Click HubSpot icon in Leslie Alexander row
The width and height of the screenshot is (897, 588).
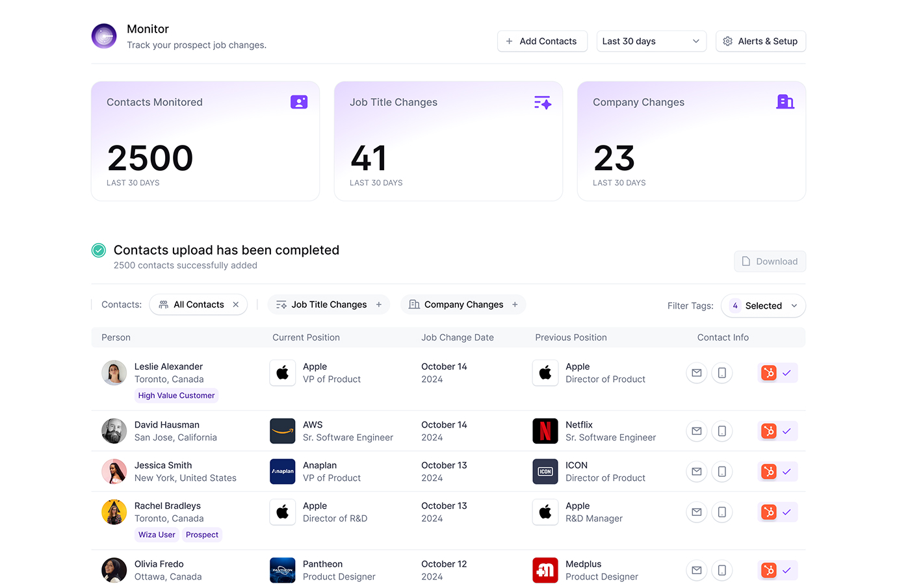769,373
